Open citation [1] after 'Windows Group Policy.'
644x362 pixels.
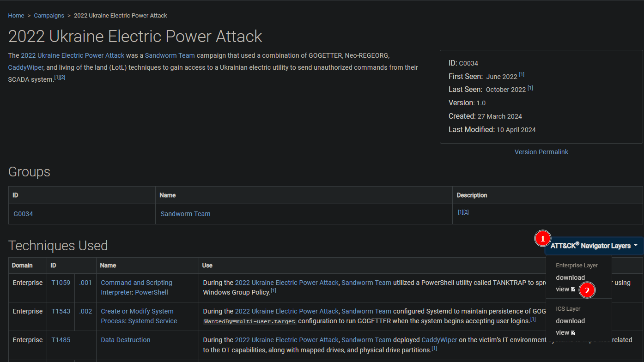[273, 291]
